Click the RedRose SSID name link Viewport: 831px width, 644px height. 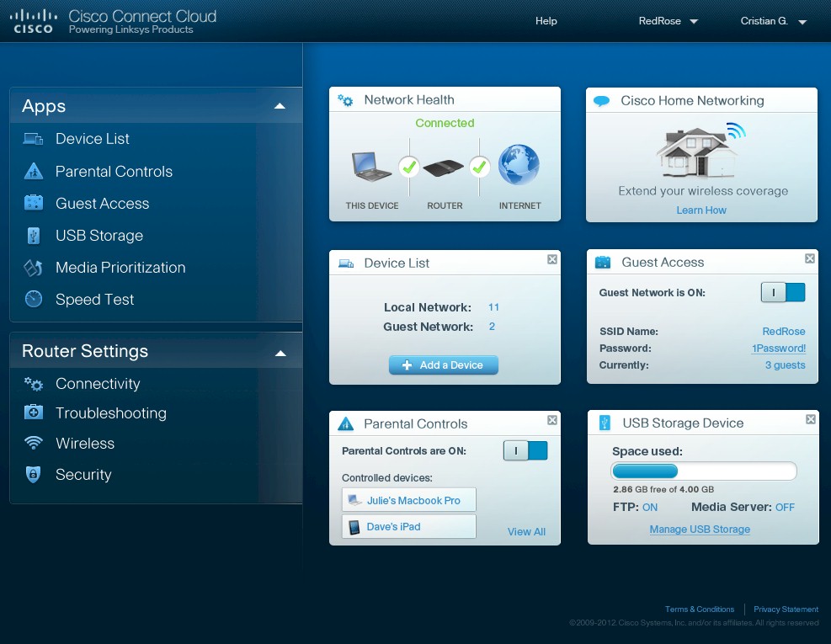pos(783,332)
